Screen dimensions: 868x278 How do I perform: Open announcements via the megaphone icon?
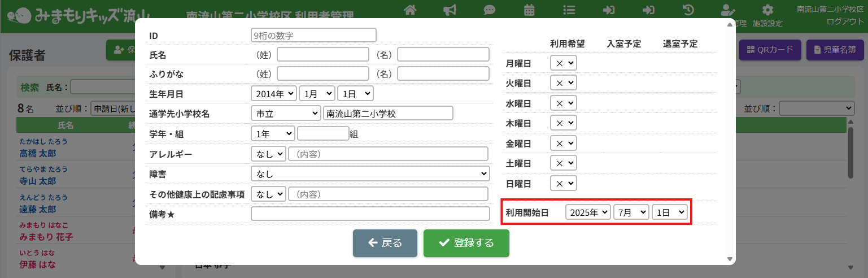[x=450, y=10]
